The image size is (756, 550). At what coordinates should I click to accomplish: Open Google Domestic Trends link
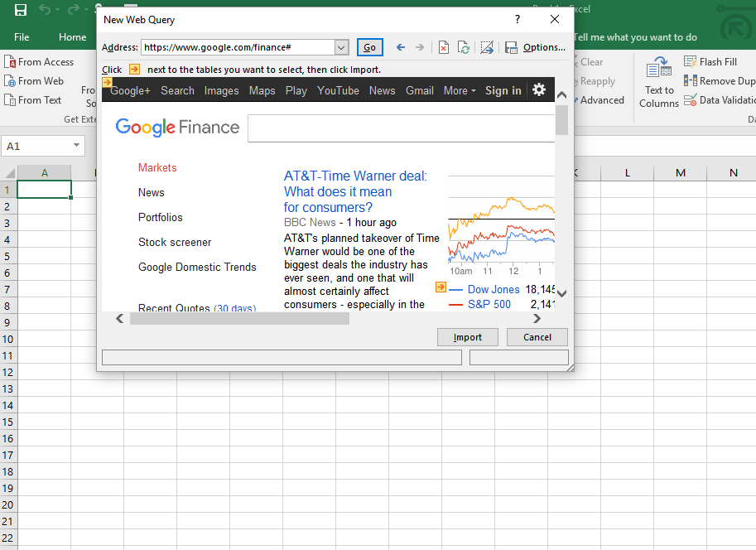point(197,267)
